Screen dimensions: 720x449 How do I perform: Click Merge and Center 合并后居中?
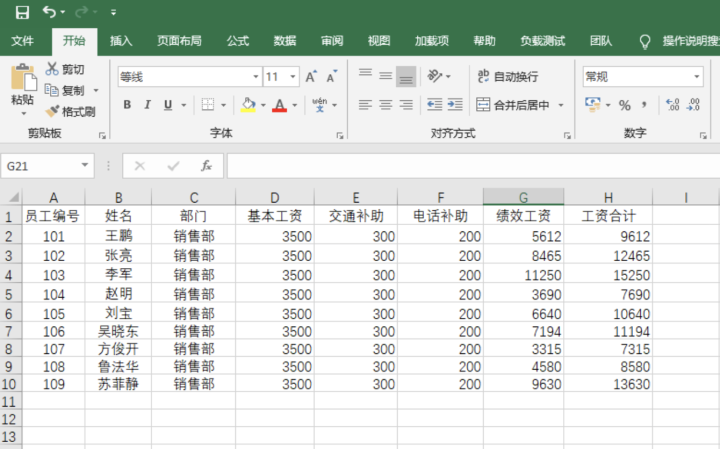(x=512, y=105)
